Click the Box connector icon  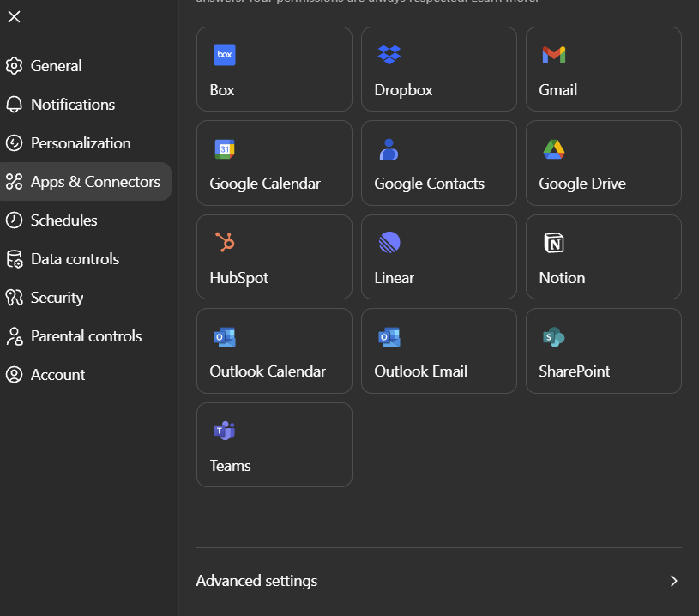[x=225, y=55]
